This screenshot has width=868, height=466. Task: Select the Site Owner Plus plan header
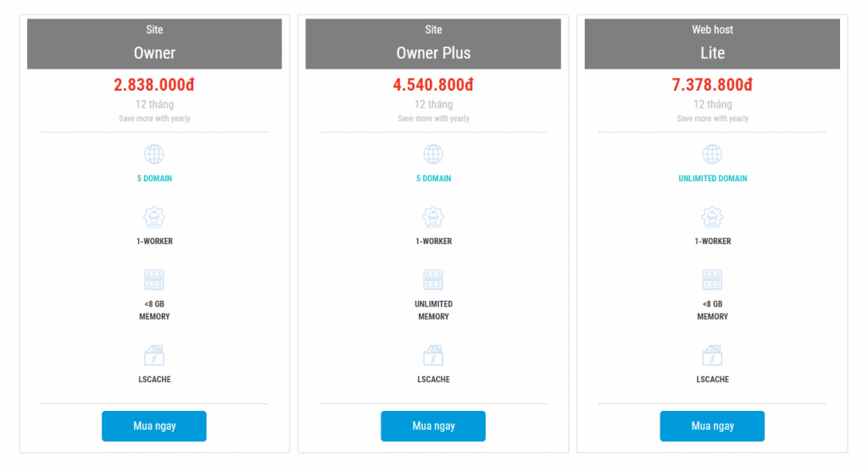pos(433,44)
